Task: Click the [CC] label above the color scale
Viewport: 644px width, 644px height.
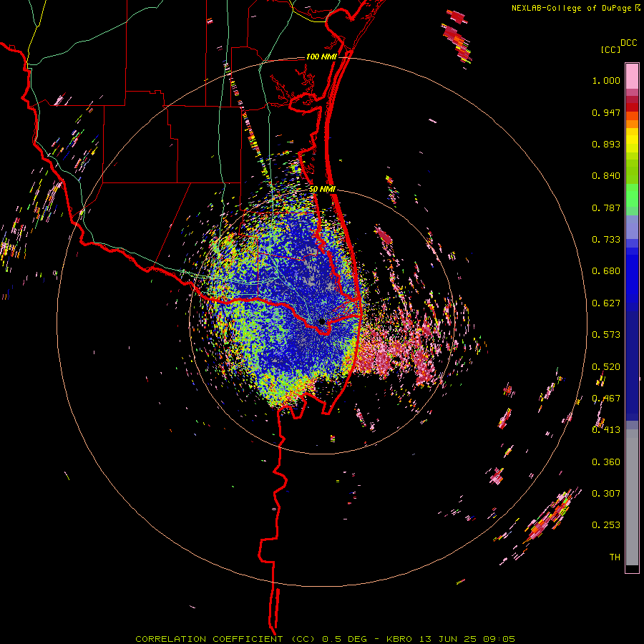Action: pos(611,49)
